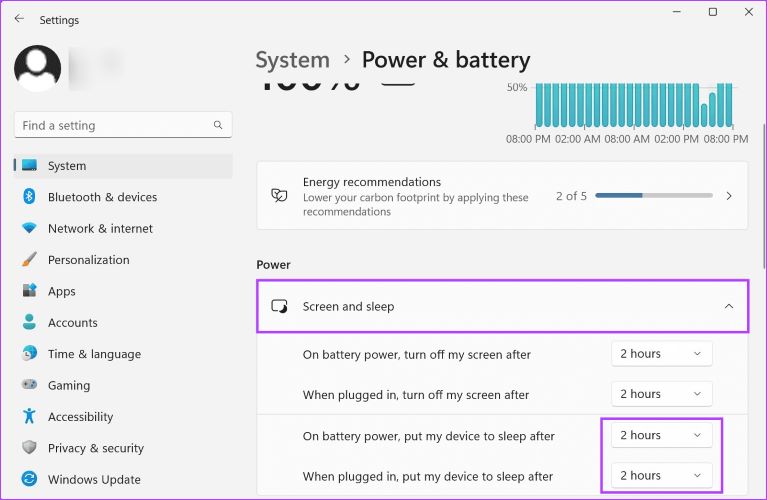Click the search magnifier icon
Viewport: 767px width, 500px height.
click(x=218, y=125)
